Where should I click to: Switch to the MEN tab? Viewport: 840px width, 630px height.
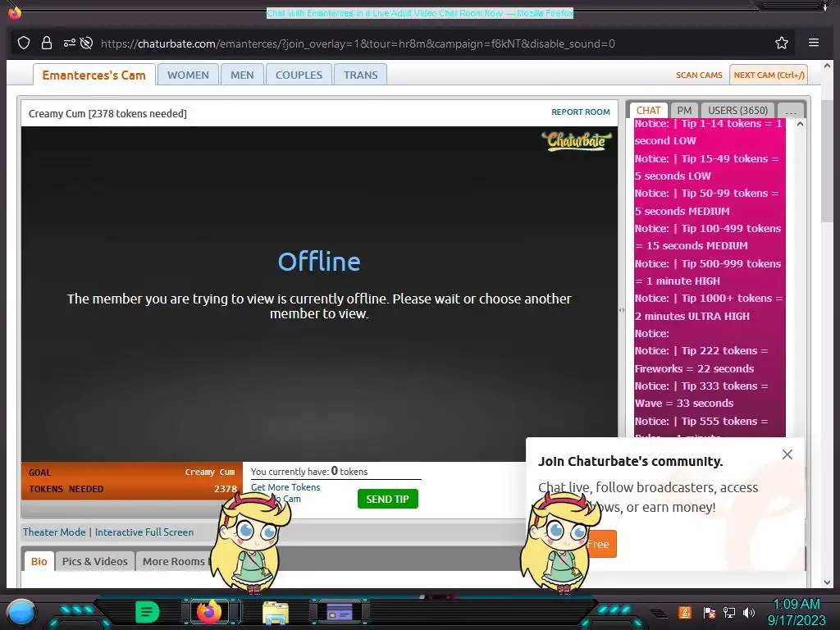tap(242, 75)
